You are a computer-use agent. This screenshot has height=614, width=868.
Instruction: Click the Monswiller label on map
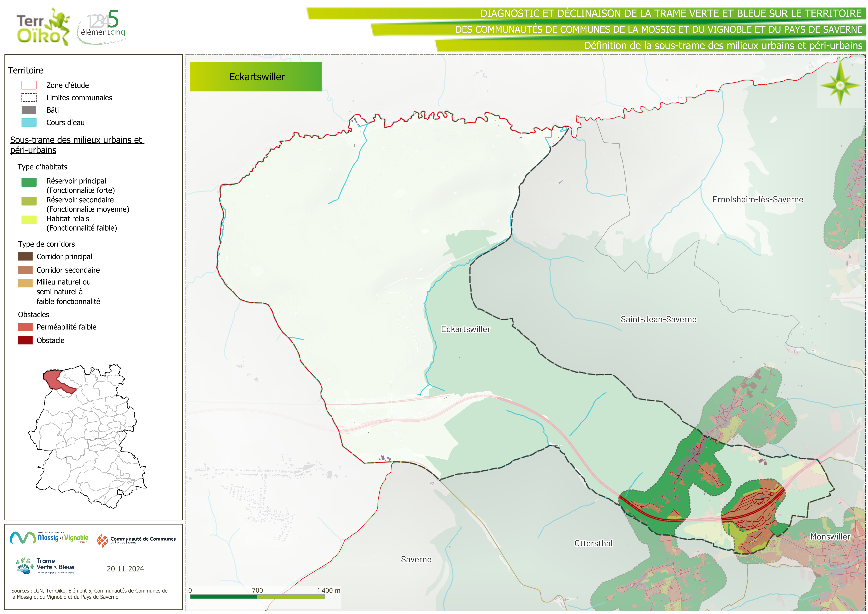tap(830, 536)
